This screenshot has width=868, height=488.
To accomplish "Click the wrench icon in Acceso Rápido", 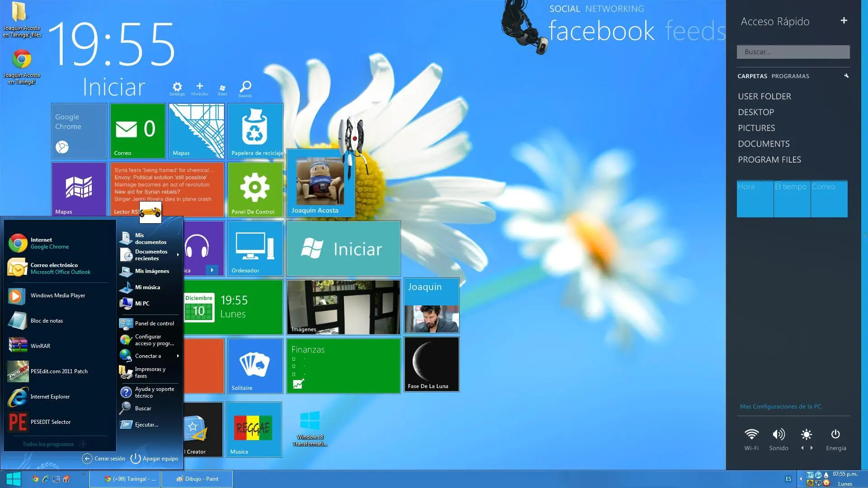I will [x=846, y=76].
